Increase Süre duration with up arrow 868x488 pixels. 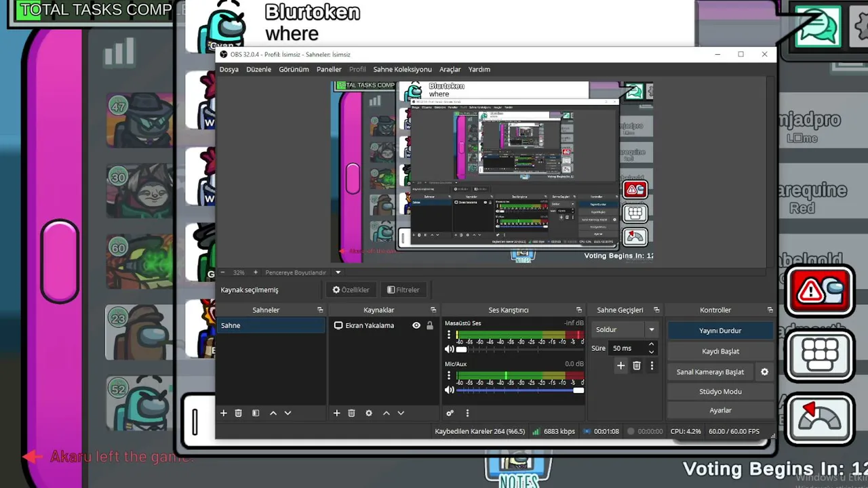click(x=652, y=344)
